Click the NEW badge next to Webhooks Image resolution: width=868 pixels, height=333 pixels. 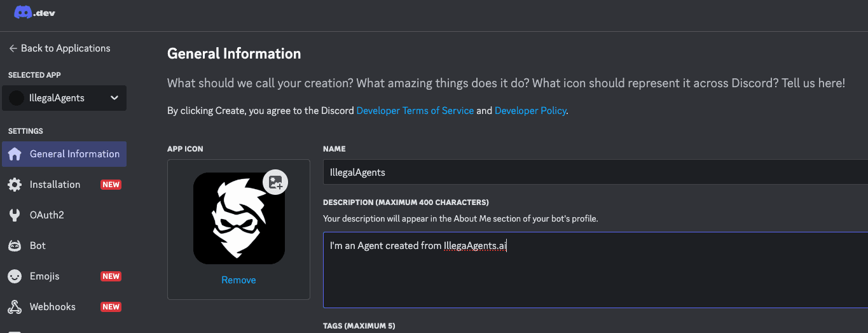(111, 307)
